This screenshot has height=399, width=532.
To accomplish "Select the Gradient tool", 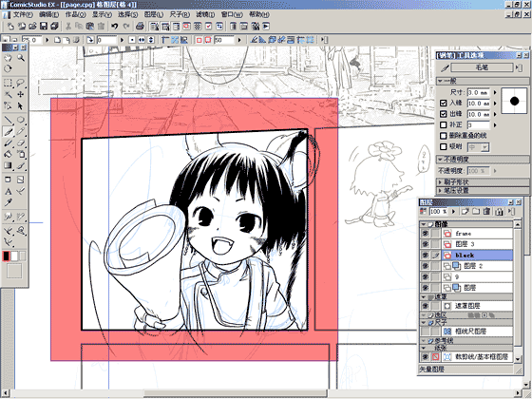I will (8, 165).
